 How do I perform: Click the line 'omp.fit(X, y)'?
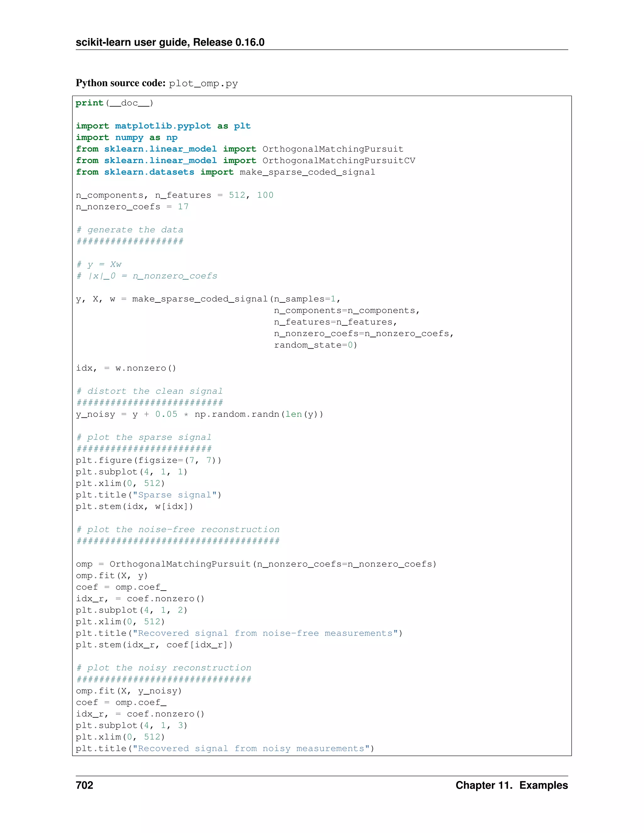pyautogui.click(x=112, y=576)
